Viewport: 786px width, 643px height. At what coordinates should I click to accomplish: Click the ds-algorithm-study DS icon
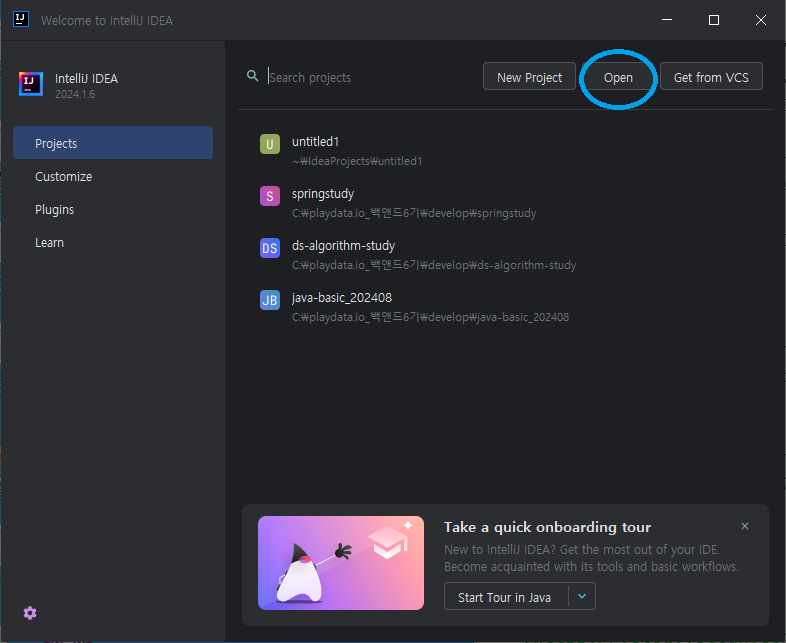coord(270,248)
